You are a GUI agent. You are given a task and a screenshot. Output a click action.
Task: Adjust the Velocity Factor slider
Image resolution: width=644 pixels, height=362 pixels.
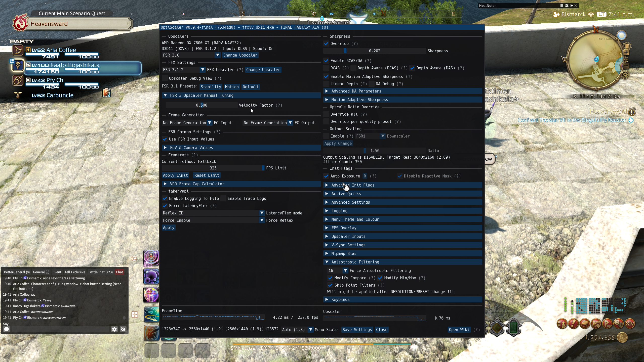coord(202,105)
